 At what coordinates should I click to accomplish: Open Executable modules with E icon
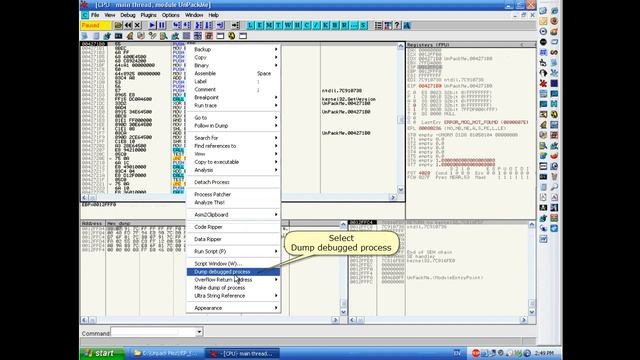(260, 25)
